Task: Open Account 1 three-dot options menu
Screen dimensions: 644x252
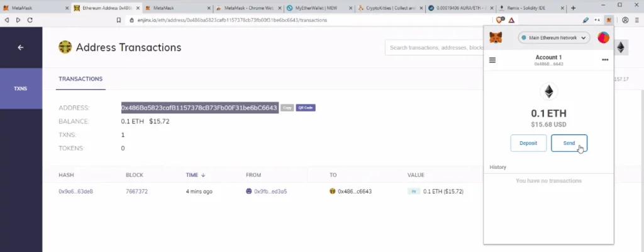Action: (x=605, y=60)
